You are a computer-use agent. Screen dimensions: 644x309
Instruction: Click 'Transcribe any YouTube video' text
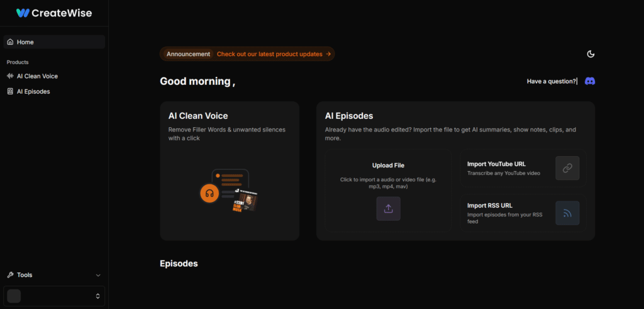click(x=504, y=174)
